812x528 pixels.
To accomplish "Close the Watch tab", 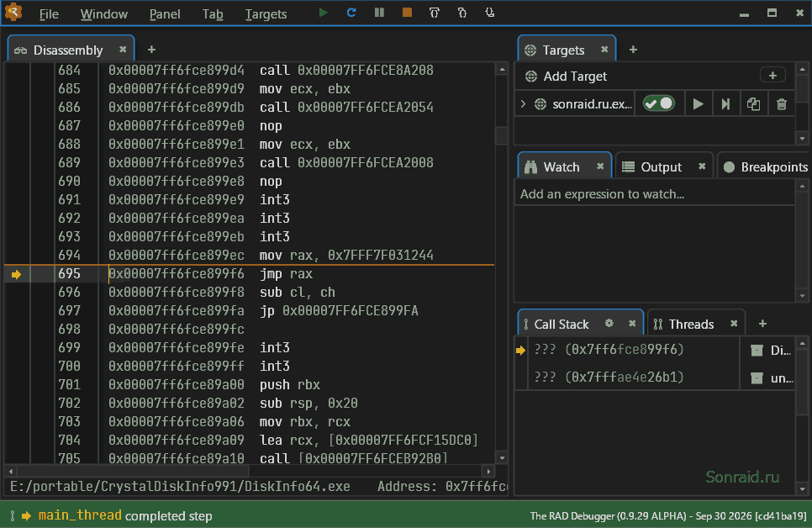I will (600, 166).
